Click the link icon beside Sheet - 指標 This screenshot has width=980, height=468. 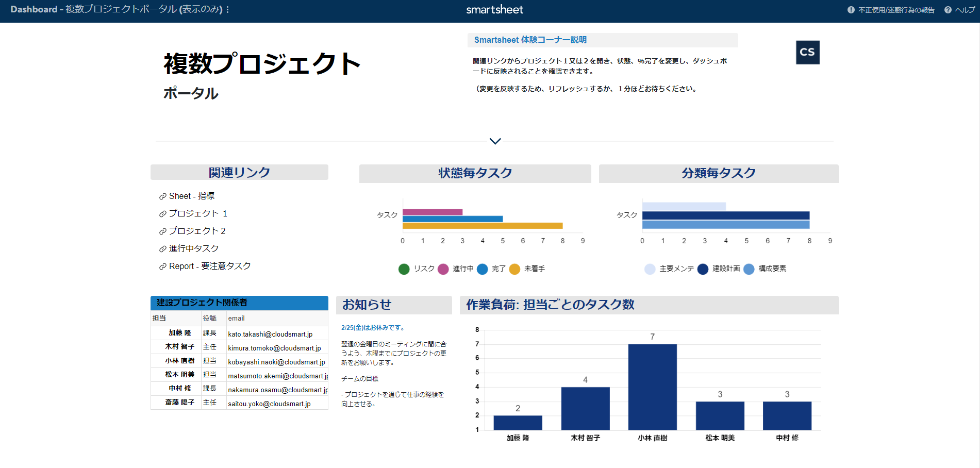(x=162, y=196)
